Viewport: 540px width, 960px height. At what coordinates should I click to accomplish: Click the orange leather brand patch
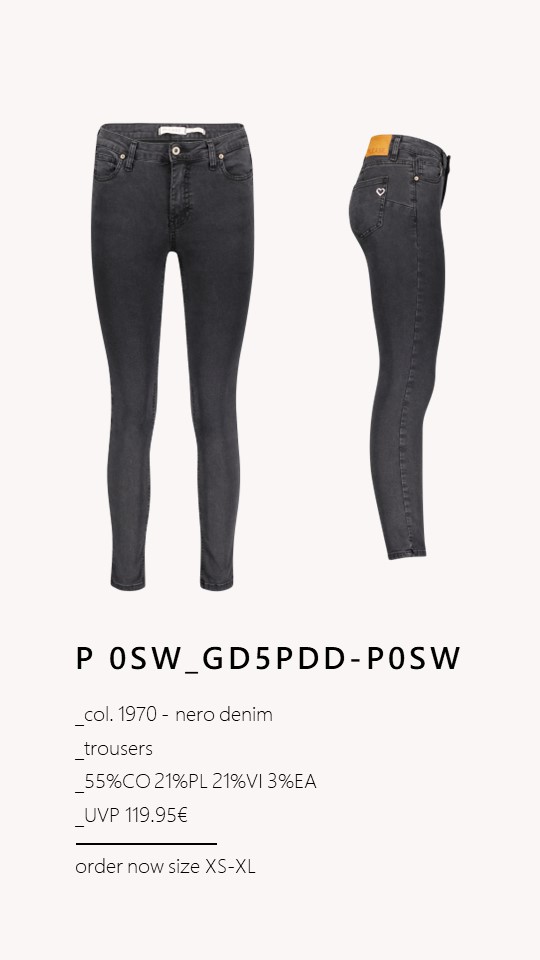coord(378,147)
